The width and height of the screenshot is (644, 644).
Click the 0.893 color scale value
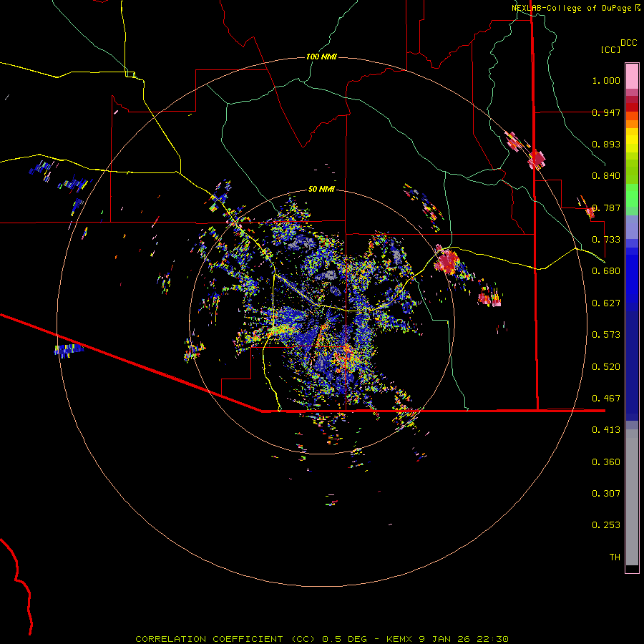pos(606,144)
